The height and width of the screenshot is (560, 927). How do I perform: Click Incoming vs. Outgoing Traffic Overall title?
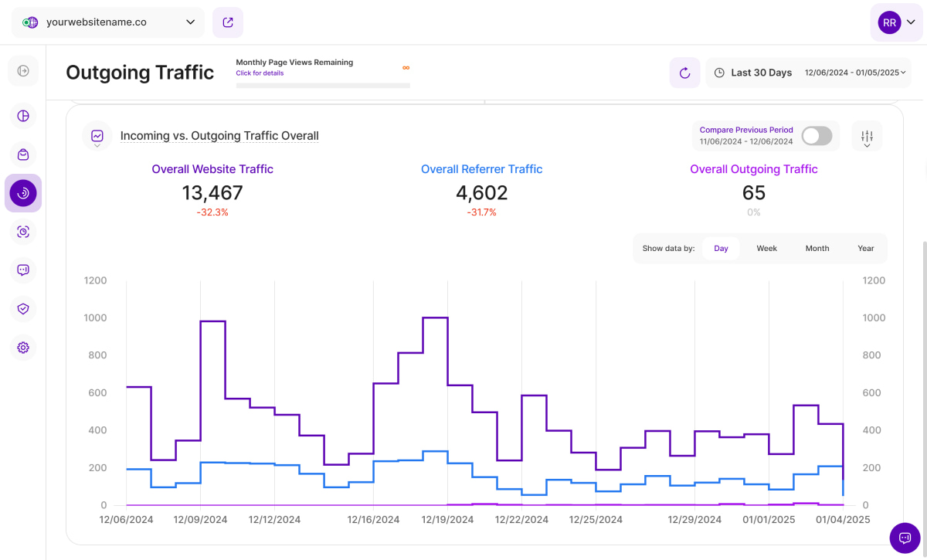219,136
